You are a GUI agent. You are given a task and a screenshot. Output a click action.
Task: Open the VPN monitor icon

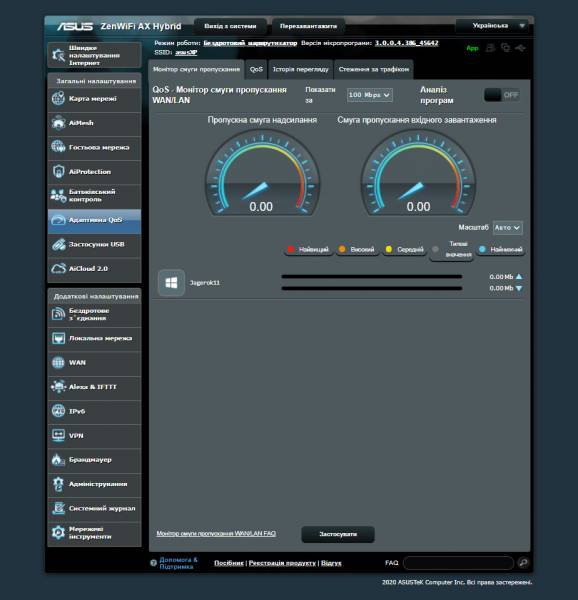[x=58, y=435]
